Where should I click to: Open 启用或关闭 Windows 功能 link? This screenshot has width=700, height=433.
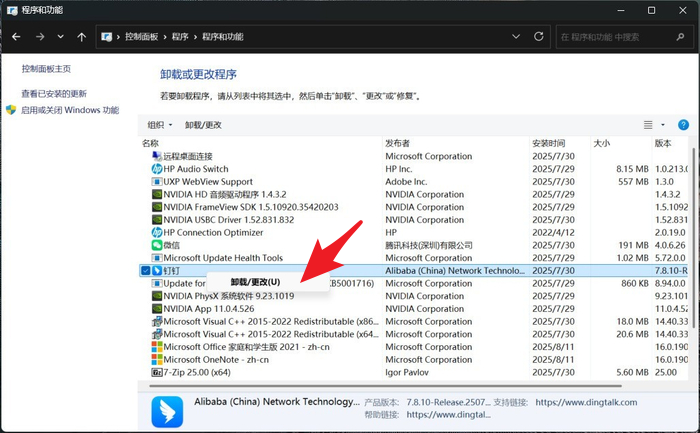click(70, 110)
